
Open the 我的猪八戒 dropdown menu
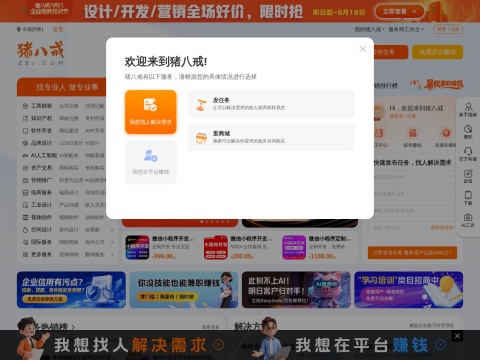(369, 29)
